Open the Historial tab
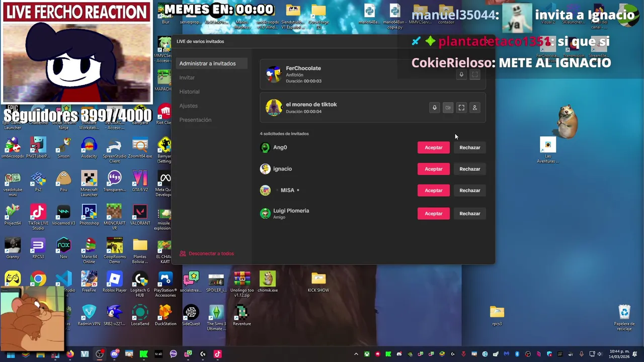 pyautogui.click(x=189, y=92)
